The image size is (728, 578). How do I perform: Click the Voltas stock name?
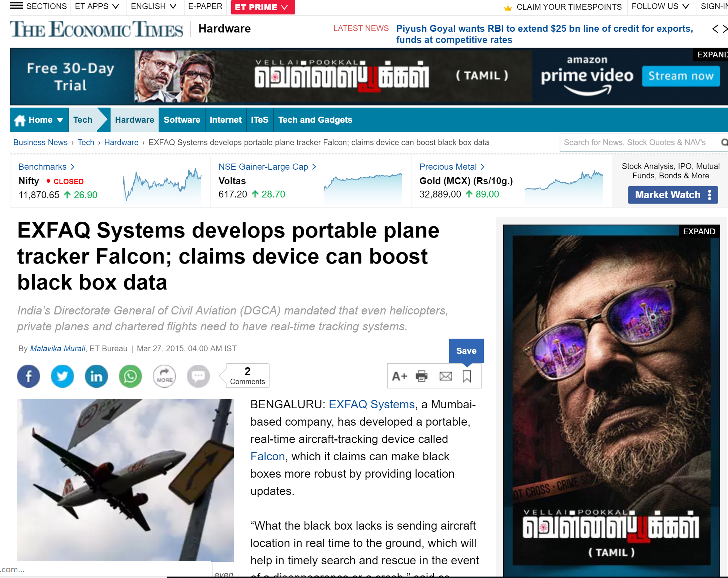point(232,181)
